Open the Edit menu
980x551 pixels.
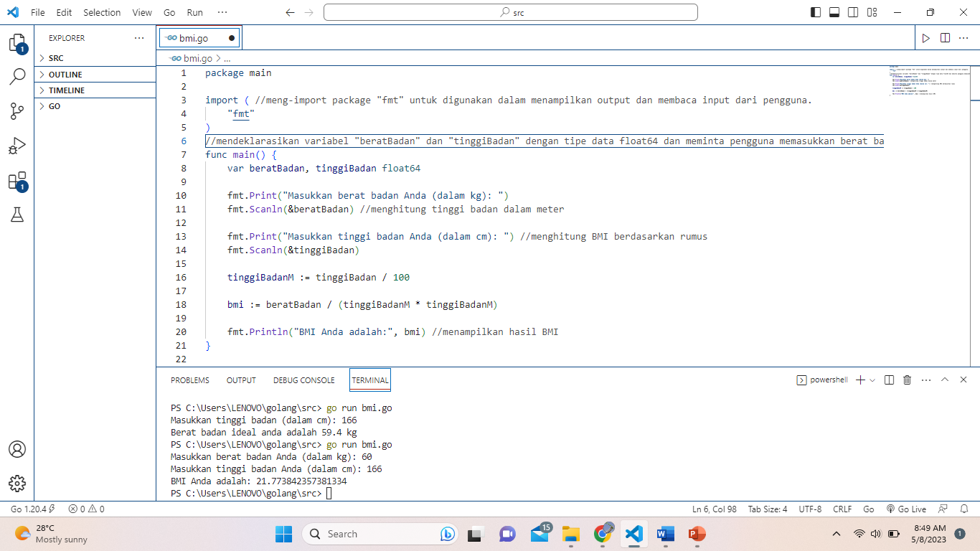click(x=64, y=12)
